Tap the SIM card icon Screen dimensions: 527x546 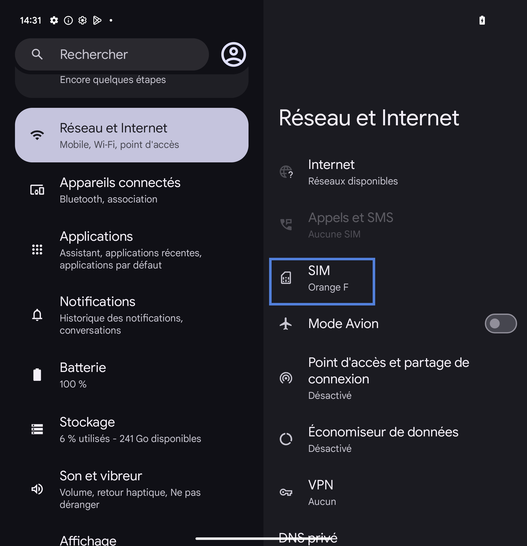(286, 278)
